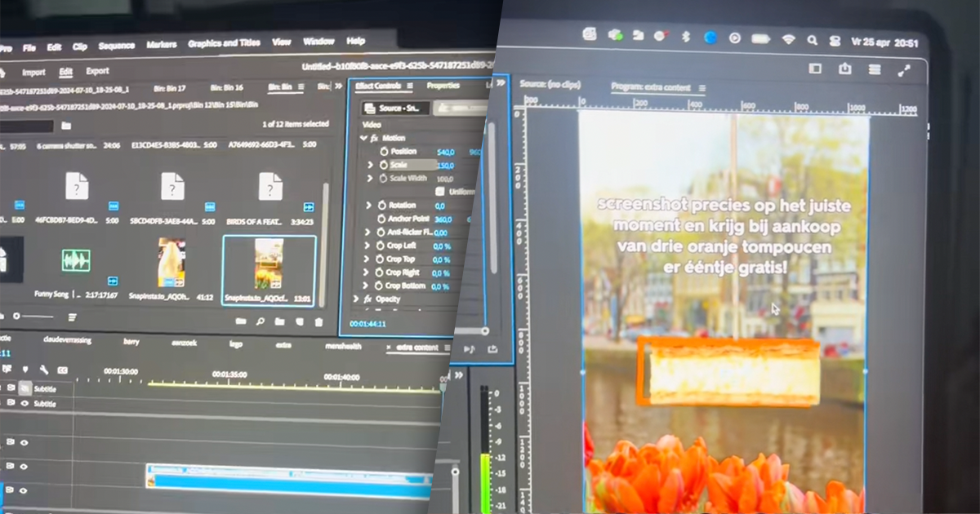Open timeline wrench display settings
This screenshot has width=980, height=514.
point(43,370)
